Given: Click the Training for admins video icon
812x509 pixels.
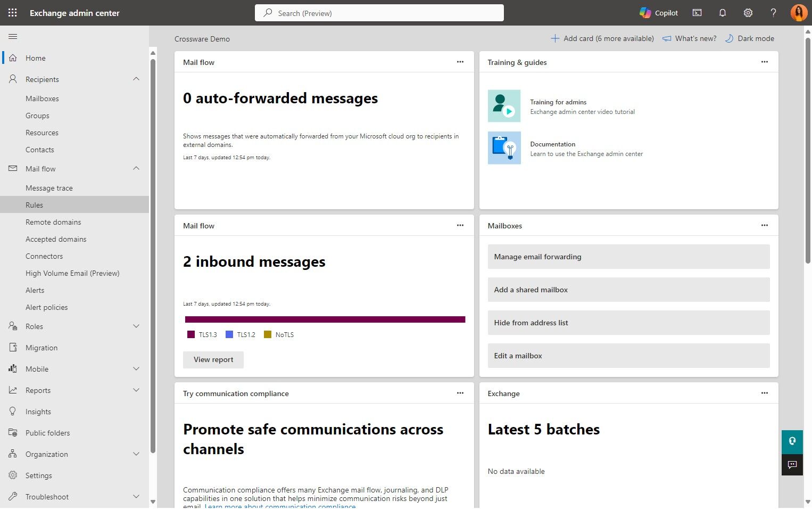Looking at the screenshot, I should [x=504, y=106].
